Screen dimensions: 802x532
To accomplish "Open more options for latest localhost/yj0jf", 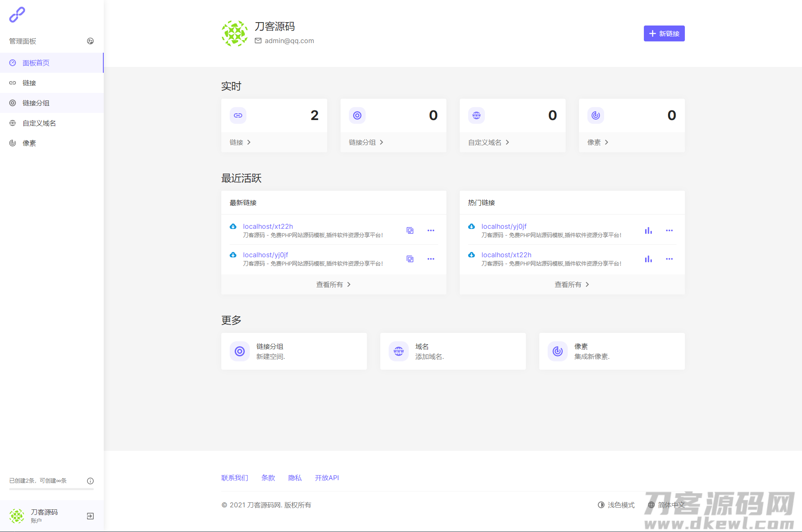I will [x=431, y=259].
